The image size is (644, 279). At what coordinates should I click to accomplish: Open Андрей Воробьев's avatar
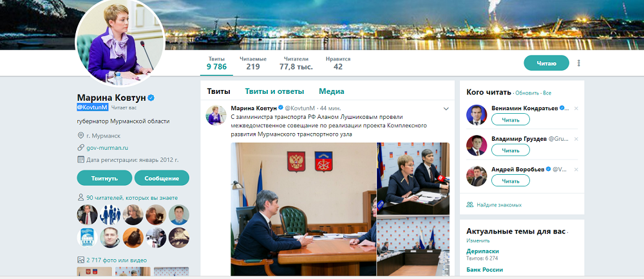477,176
